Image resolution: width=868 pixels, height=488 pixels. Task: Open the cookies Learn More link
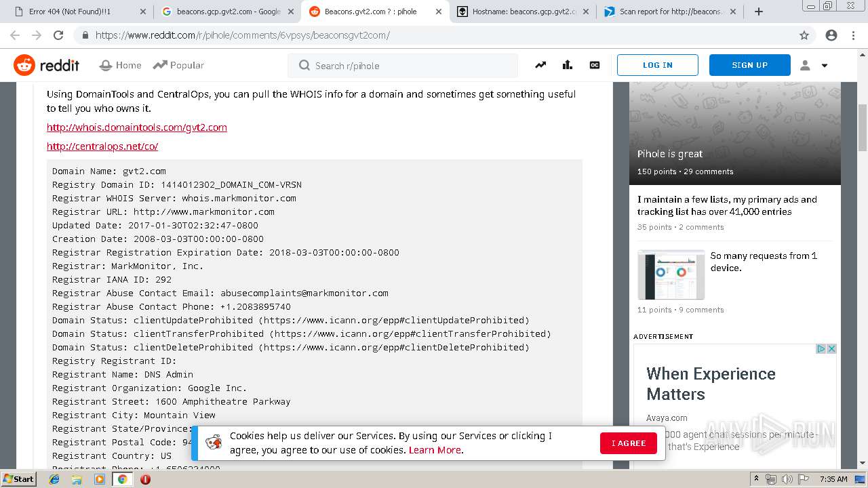click(435, 450)
